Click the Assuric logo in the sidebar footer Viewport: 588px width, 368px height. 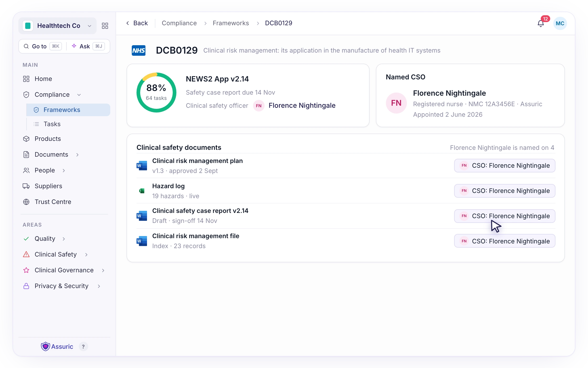[57, 347]
